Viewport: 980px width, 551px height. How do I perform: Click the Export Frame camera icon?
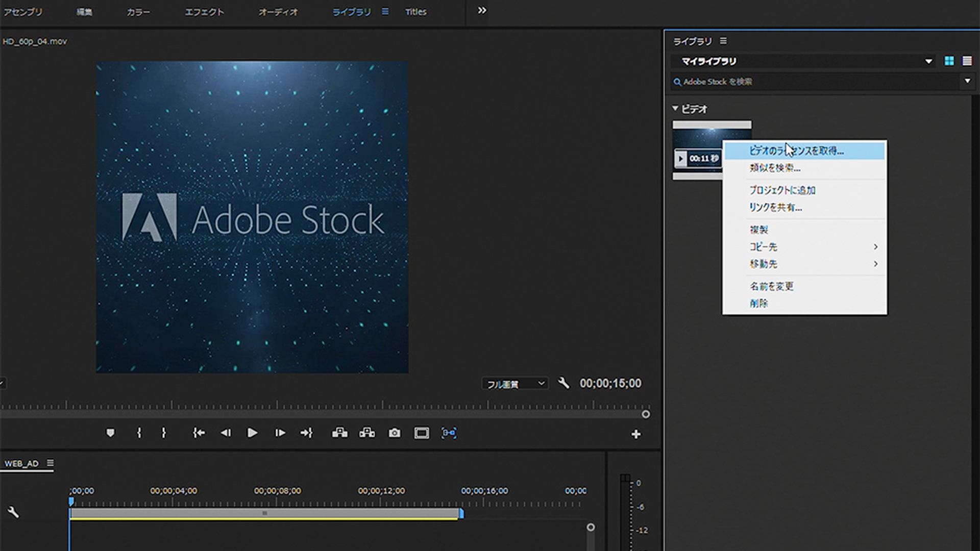[394, 433]
